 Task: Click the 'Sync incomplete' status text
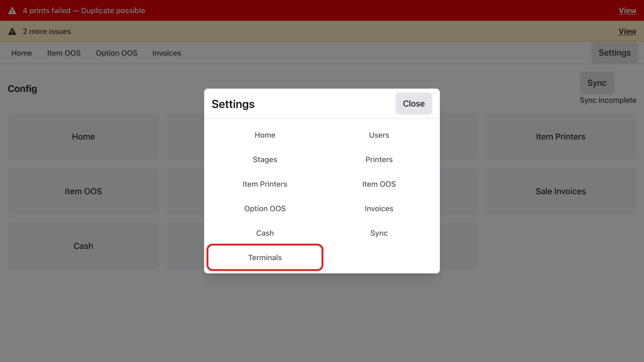(608, 100)
